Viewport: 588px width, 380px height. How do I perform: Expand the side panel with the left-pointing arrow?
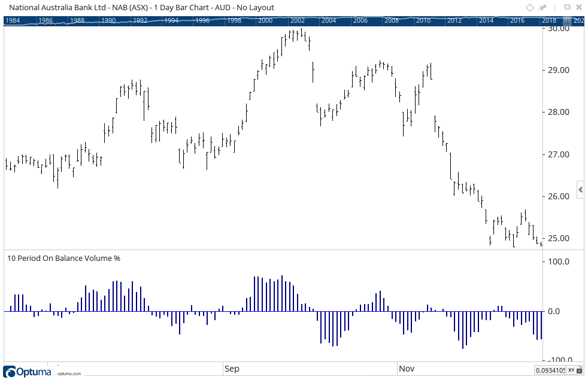(x=581, y=190)
